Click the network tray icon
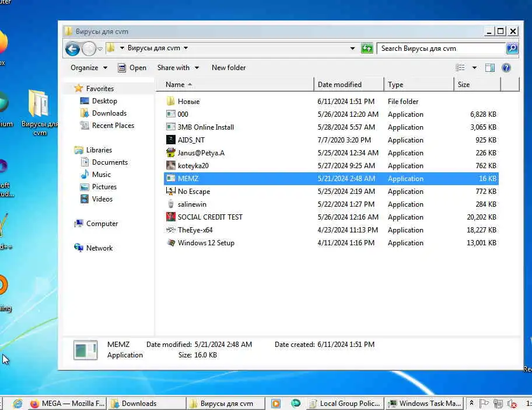Viewport: 532px width, 410px height. (498, 404)
